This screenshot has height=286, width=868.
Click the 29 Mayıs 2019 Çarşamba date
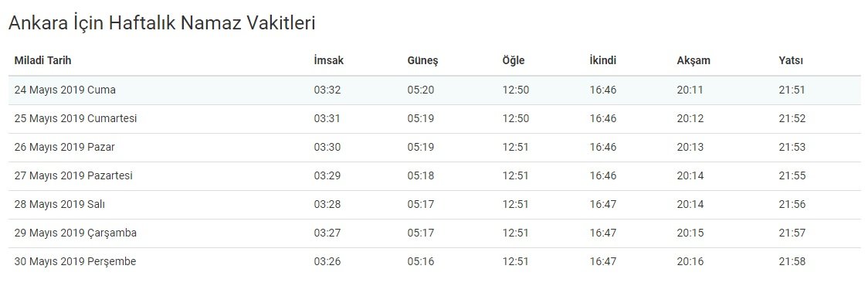(x=75, y=233)
